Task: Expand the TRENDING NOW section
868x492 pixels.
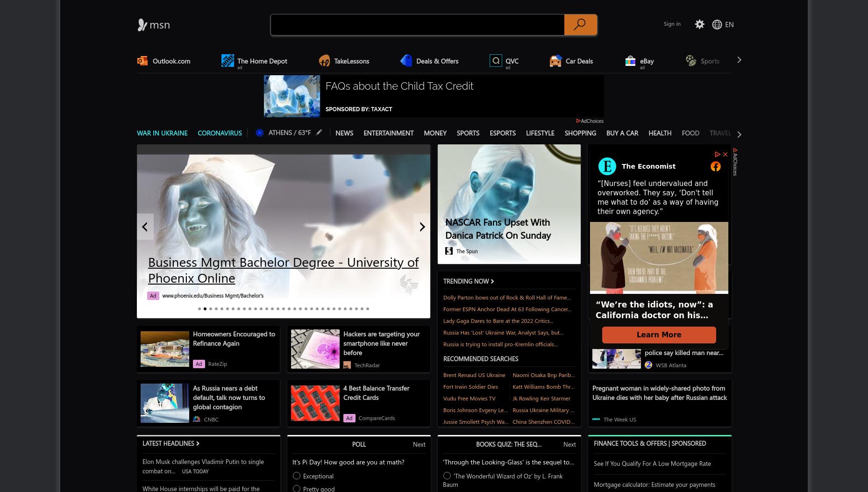Action: (x=469, y=281)
